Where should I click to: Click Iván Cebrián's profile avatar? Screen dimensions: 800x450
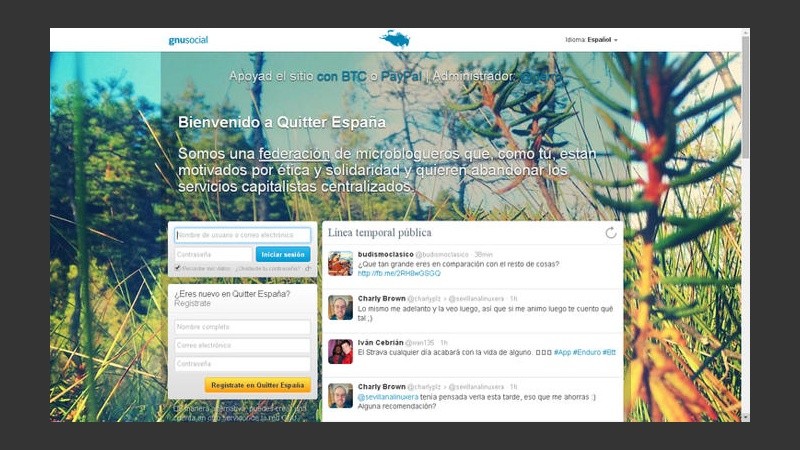[340, 350]
